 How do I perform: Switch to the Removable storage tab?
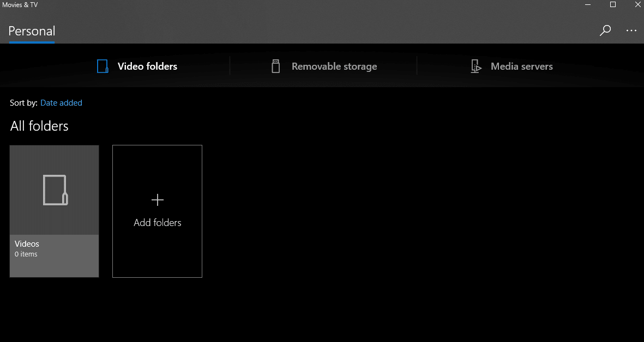324,66
